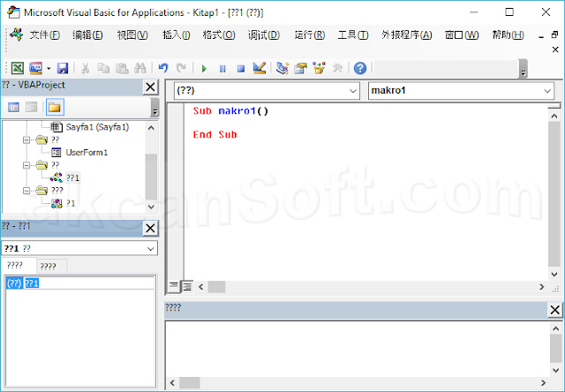Click the View Microsoft Excel toolbar icon
Viewport: 565px width, 392px height.
point(18,68)
